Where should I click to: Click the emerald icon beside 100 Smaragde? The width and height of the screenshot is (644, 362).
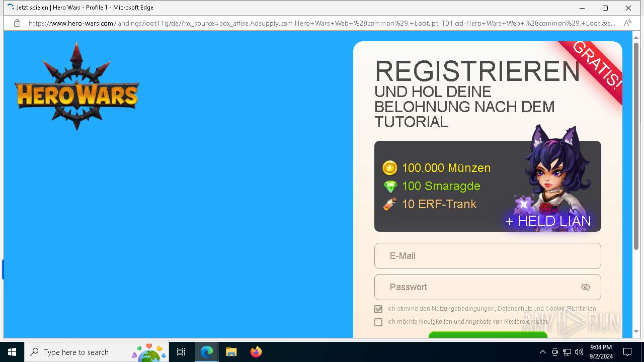(390, 187)
